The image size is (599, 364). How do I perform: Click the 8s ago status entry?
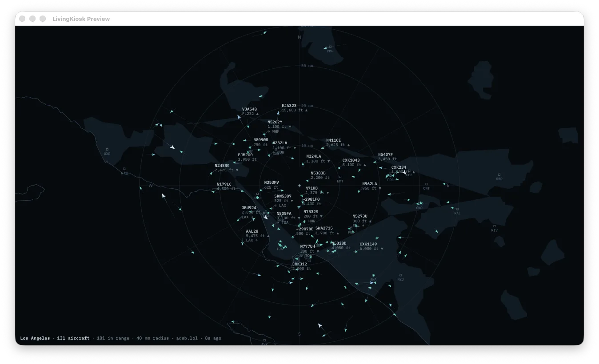(213, 338)
